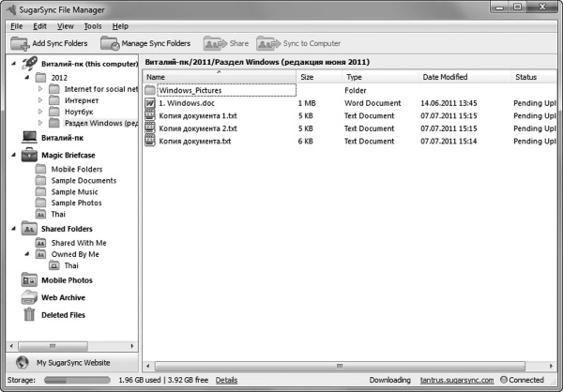Open the Edit menu

[x=39, y=26]
